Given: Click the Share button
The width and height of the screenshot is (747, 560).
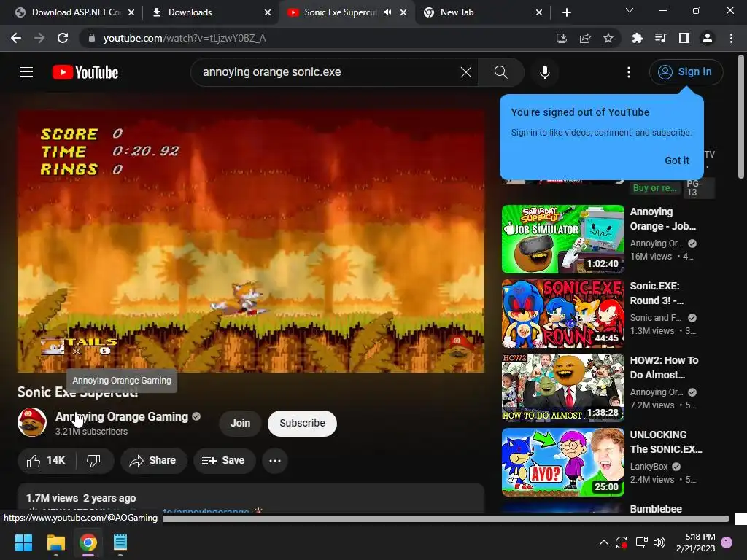Looking at the screenshot, I should click(x=153, y=461).
